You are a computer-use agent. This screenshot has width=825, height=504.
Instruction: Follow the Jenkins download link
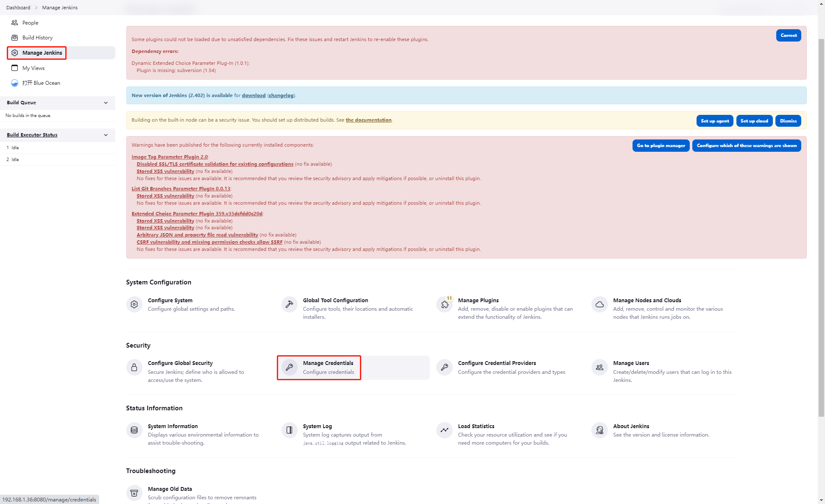coord(254,95)
